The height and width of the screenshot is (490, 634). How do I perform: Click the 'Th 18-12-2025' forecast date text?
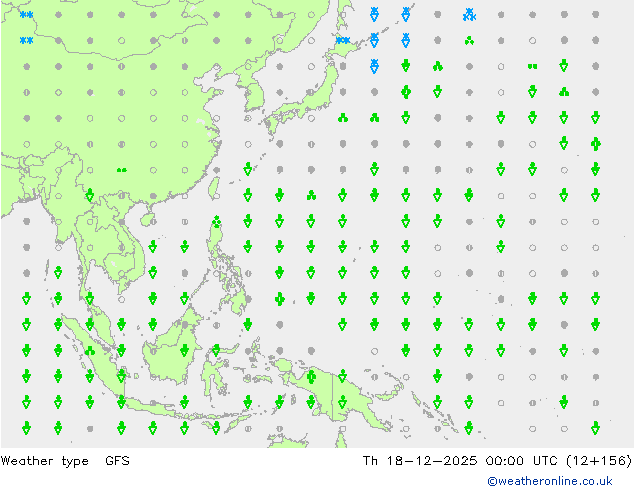(x=420, y=460)
